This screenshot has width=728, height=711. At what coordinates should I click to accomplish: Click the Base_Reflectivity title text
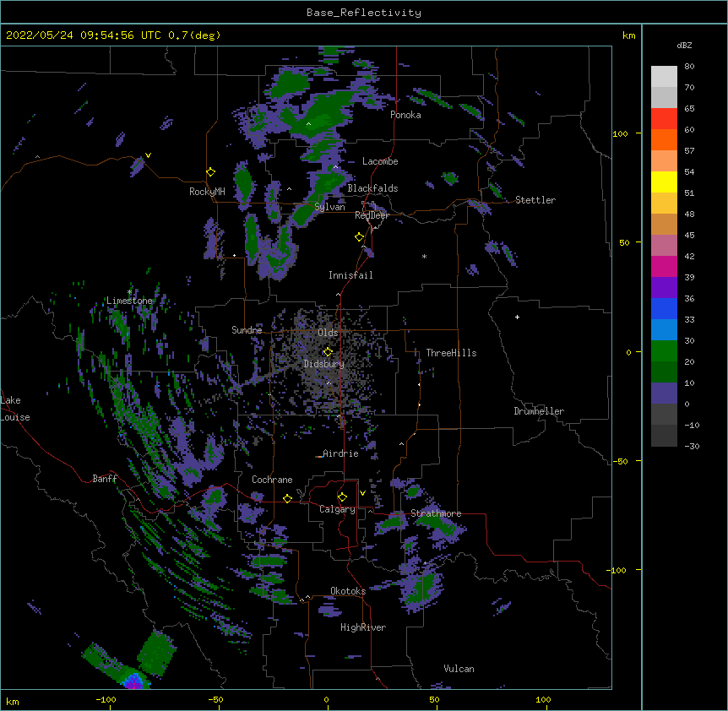click(x=364, y=13)
